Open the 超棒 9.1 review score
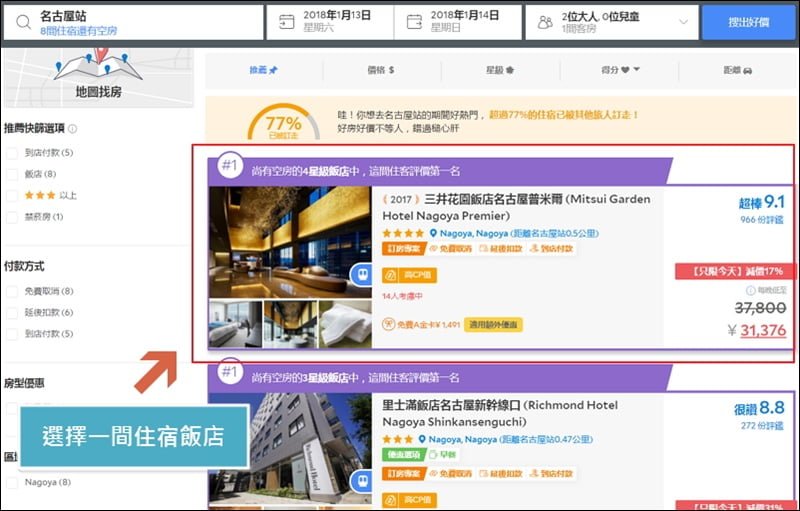 [x=761, y=203]
